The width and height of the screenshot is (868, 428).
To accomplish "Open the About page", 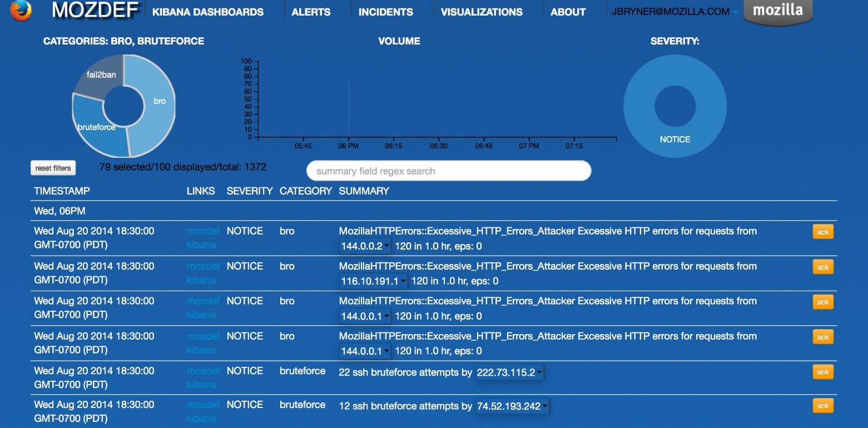I will 568,12.
